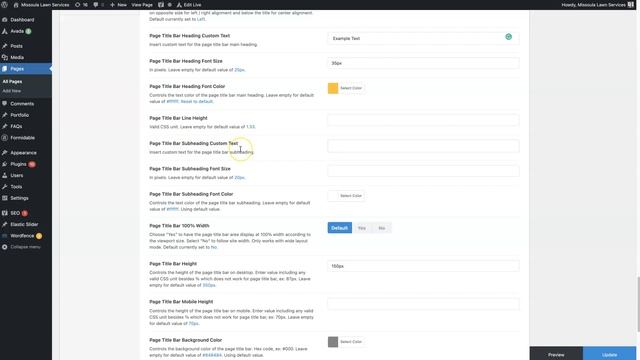Viewport: 640px width, 360px height.
Task: Click the Settings sliders icon
Action: (x=4, y=198)
